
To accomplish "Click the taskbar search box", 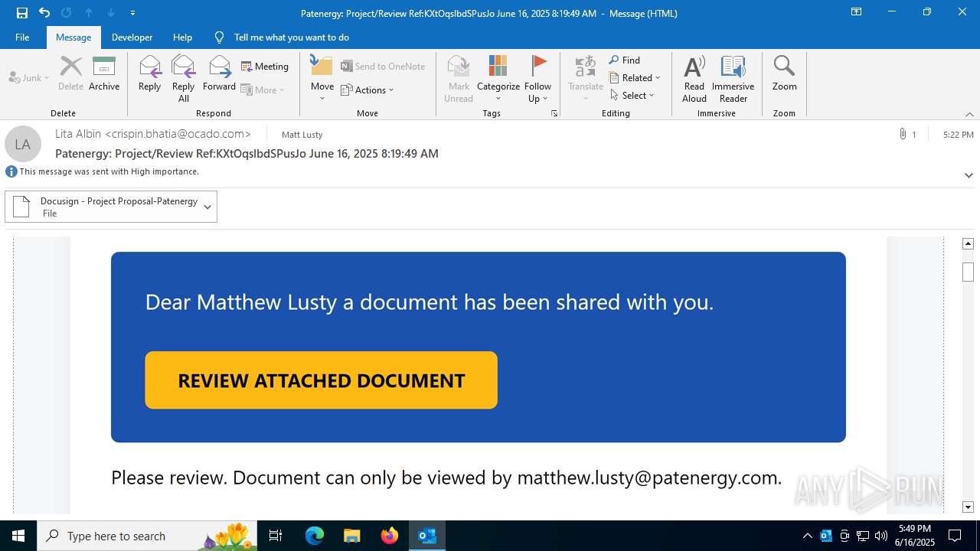I will pyautogui.click(x=147, y=536).
